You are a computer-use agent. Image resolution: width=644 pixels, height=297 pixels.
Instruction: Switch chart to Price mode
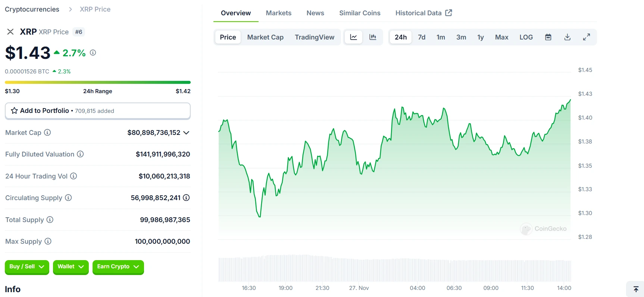(228, 37)
